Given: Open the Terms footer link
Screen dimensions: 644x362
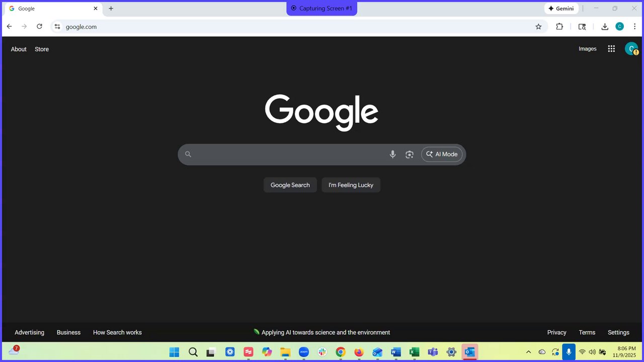Looking at the screenshot, I should 587,332.
